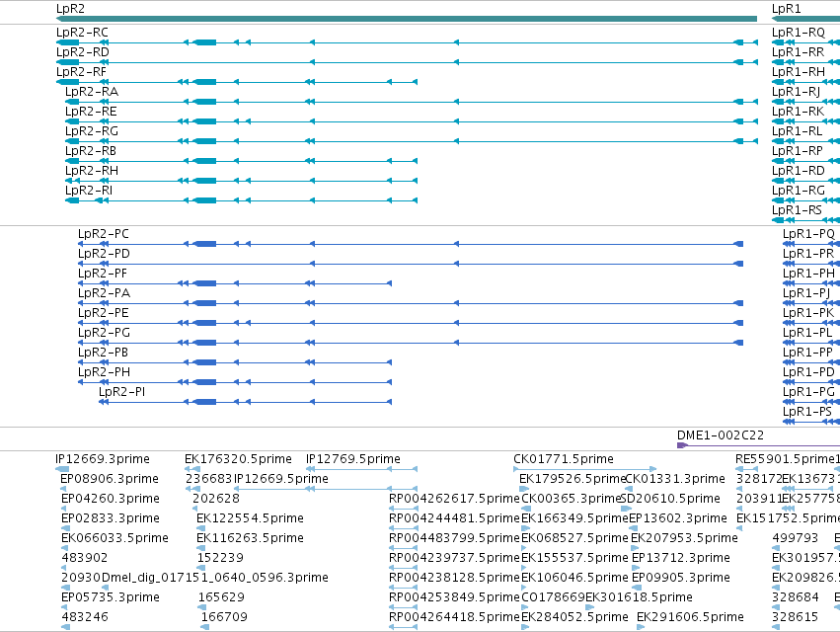Select EP05735.3prime label
840x632 pixels.
(x=111, y=597)
